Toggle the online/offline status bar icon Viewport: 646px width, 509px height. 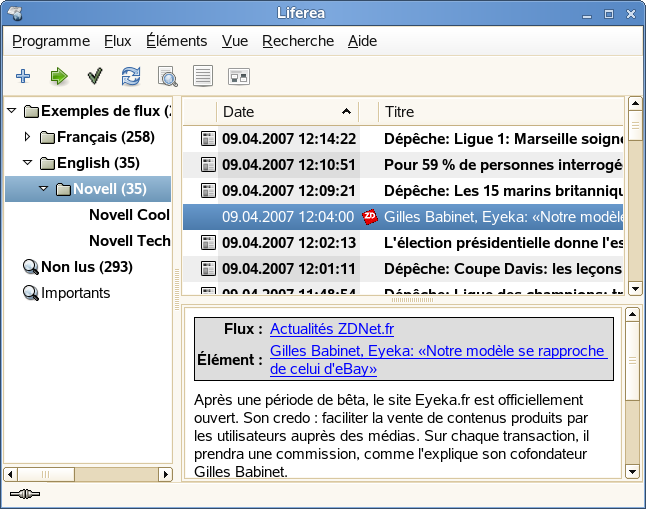coord(23,494)
